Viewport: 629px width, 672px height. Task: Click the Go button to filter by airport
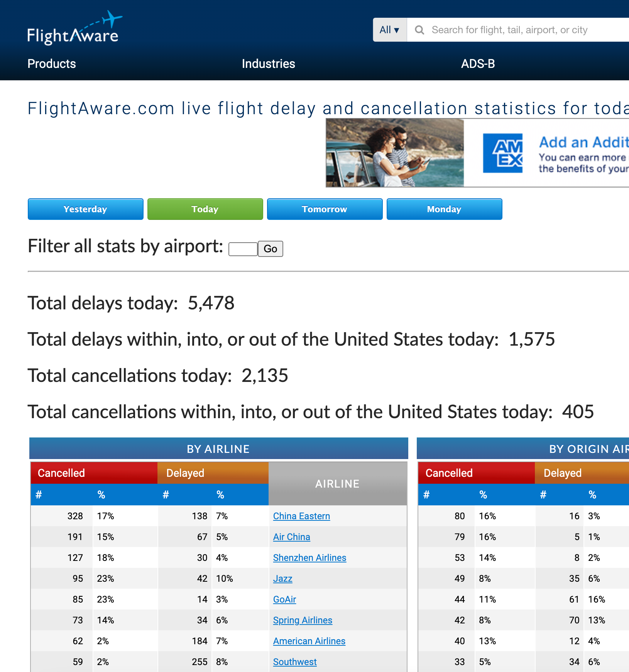point(270,249)
